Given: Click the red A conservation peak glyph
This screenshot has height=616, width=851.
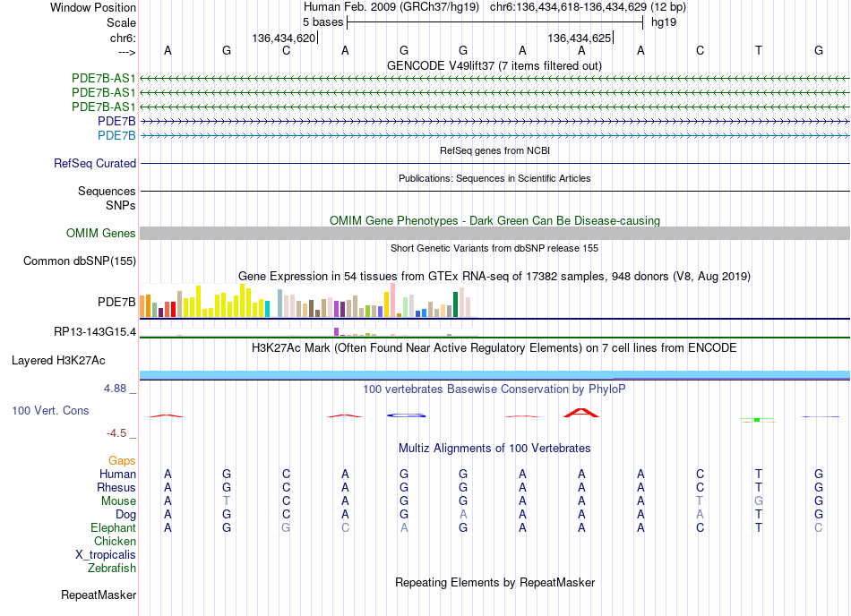Looking at the screenshot, I should pos(580,413).
